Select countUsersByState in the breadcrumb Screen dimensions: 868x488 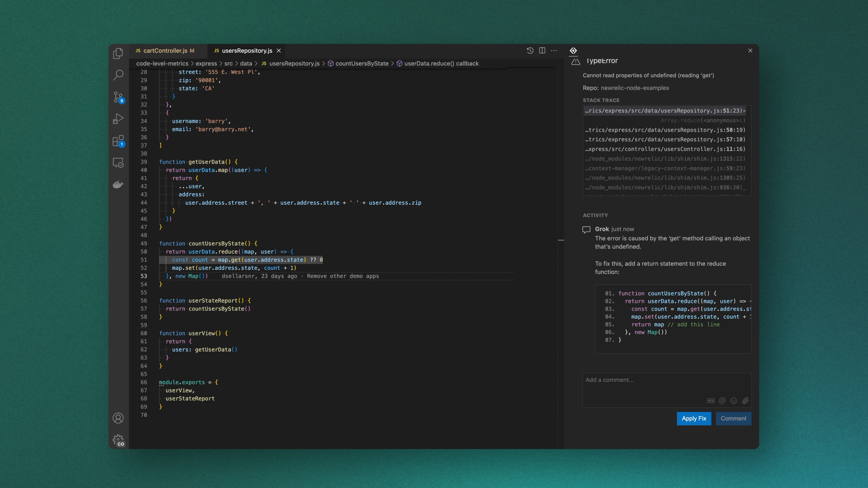tap(362, 63)
